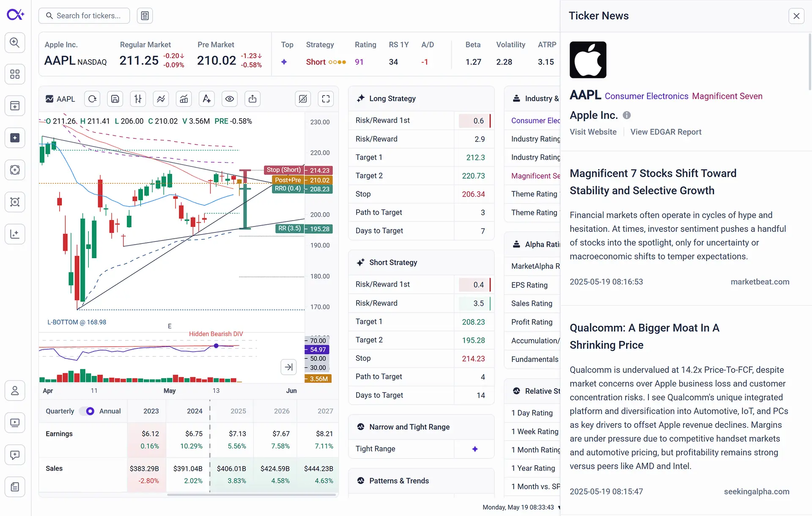Save the chart using floppy disk icon

(115, 99)
